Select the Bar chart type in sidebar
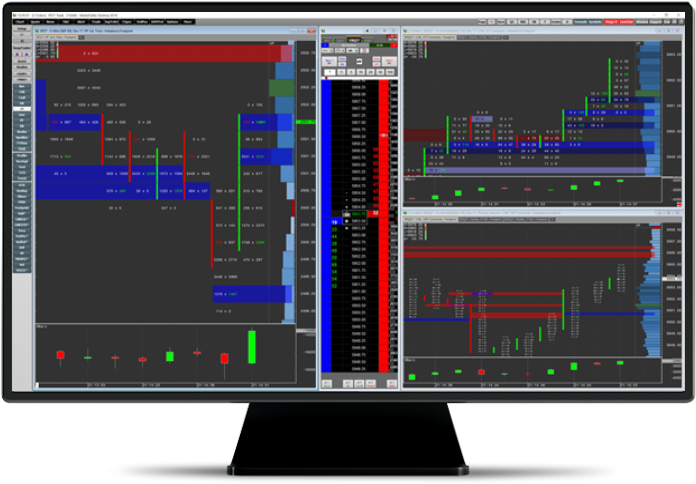 [x=22, y=87]
